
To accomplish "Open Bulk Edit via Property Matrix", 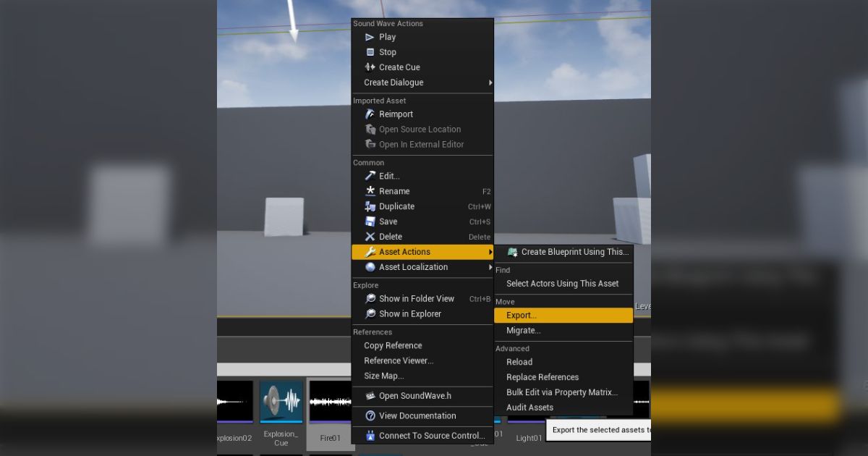I will click(561, 392).
